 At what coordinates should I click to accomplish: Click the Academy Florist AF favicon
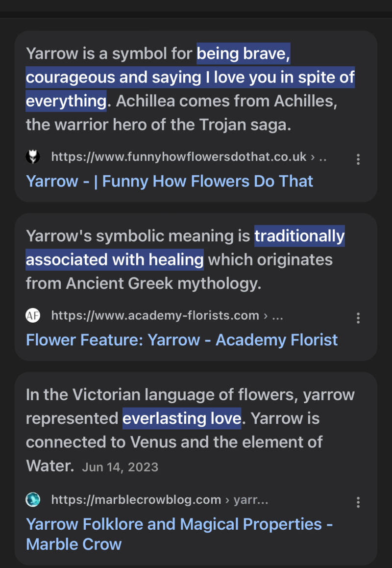coord(33,315)
